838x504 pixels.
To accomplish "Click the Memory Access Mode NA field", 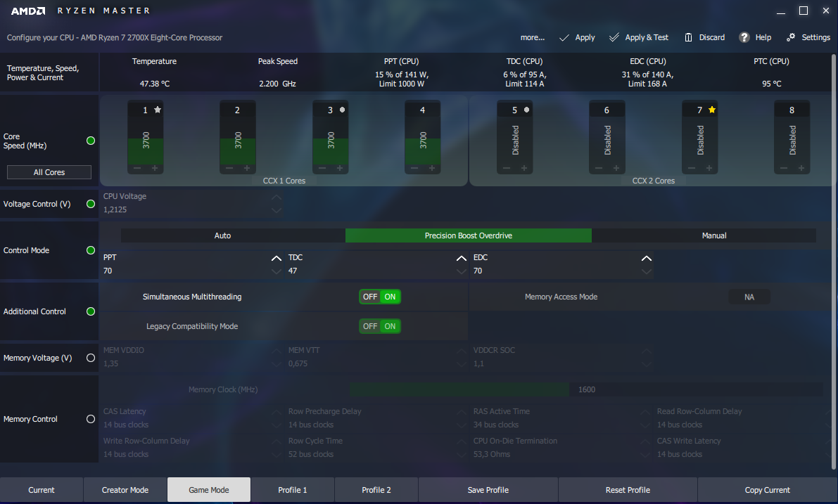I will tap(749, 297).
